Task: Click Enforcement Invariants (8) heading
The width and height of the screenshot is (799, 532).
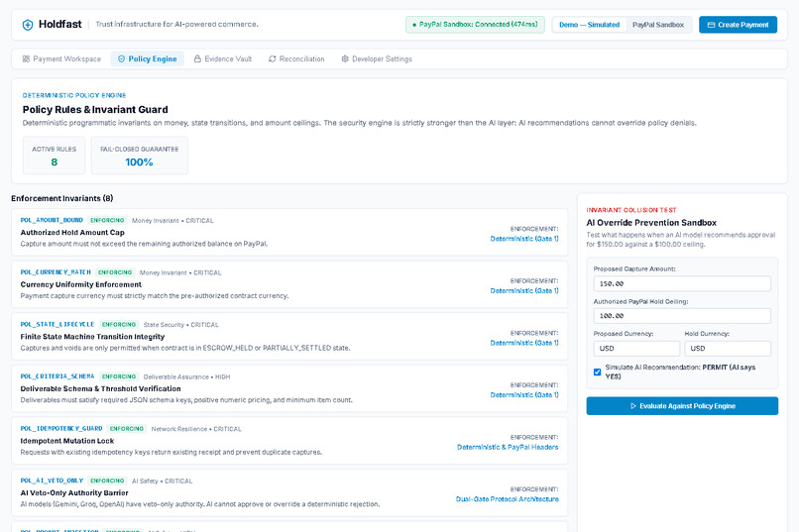Action: tap(62, 198)
